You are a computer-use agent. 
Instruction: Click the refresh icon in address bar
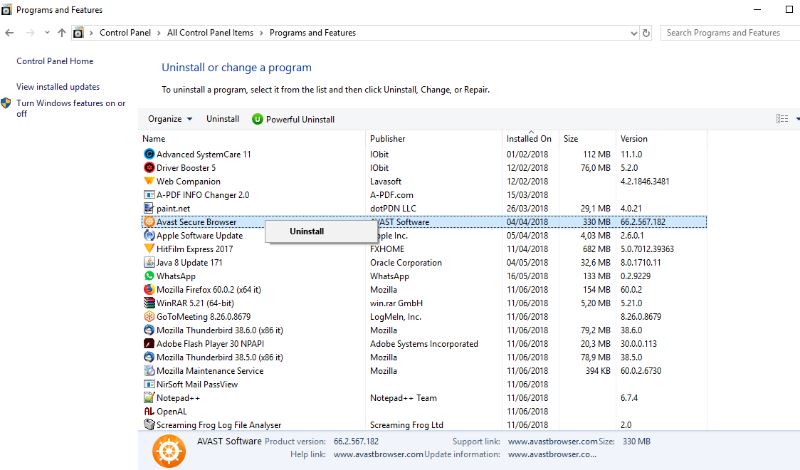646,33
